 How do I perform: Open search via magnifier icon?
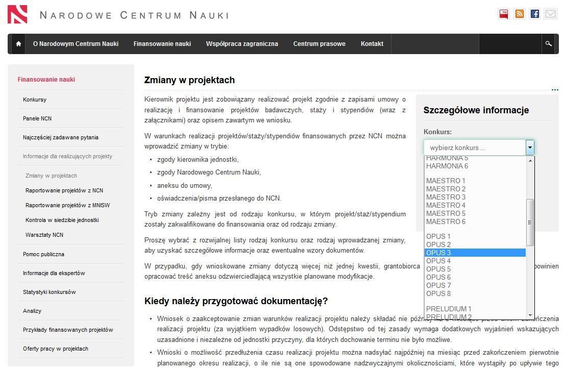tap(548, 44)
